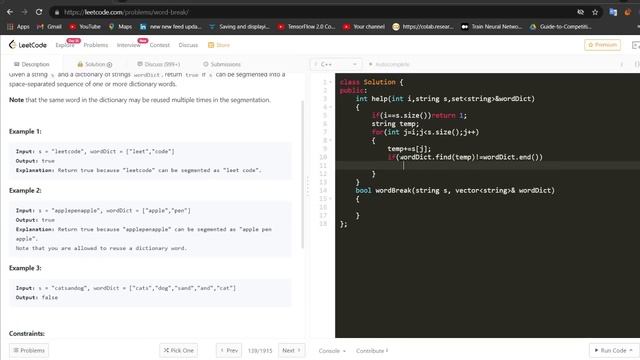This screenshot has width=640, height=360.
Task: Open the Maps bookmark
Action: pyautogui.click(x=120, y=27)
